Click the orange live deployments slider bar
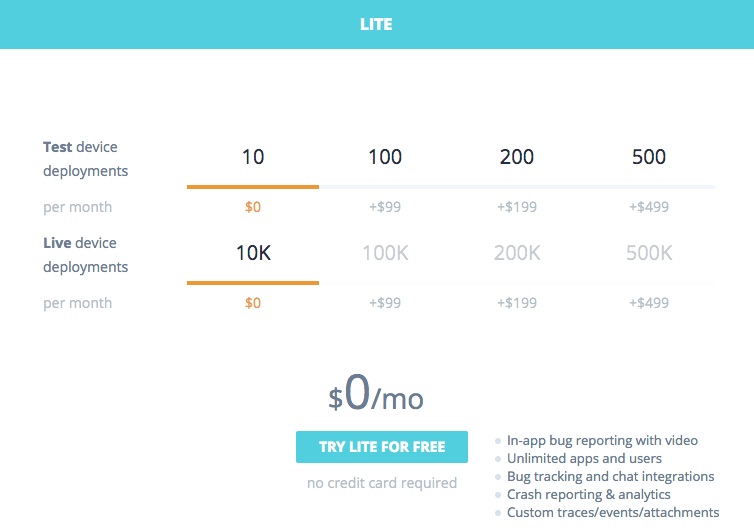Viewport: 754px width, 530px height. point(253,282)
